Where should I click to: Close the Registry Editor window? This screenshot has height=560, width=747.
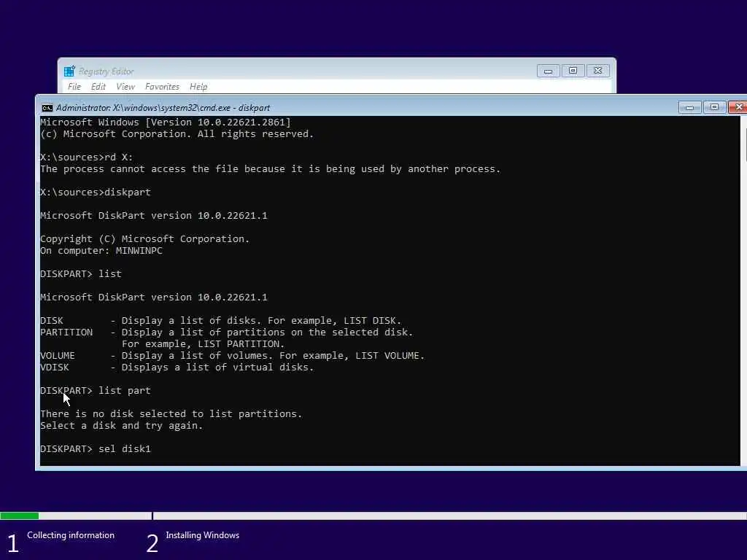(598, 71)
